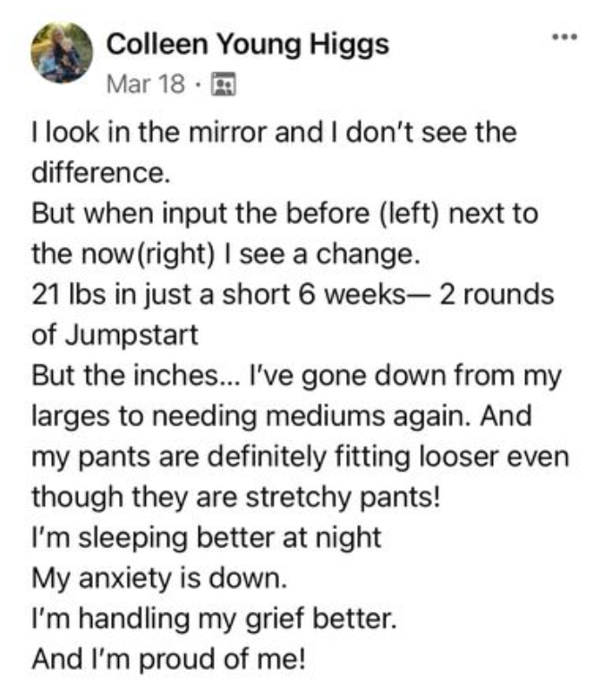Click the 'But the inches...' line

(296, 376)
